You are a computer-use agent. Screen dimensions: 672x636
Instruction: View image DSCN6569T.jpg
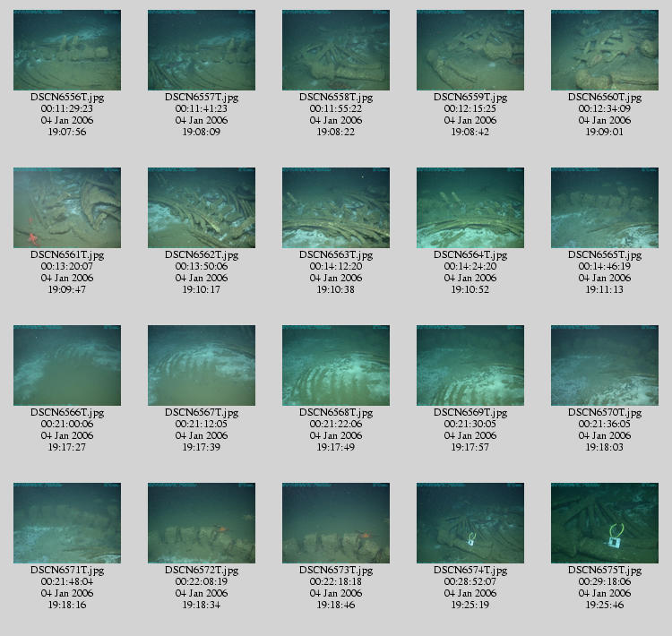tap(470, 365)
